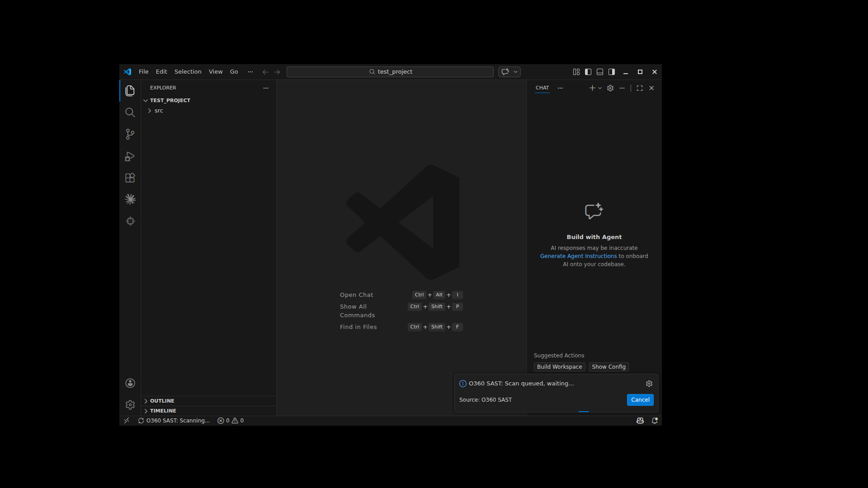This screenshot has width=868, height=488.
Task: Open the Extensions view
Action: pyautogui.click(x=130, y=178)
